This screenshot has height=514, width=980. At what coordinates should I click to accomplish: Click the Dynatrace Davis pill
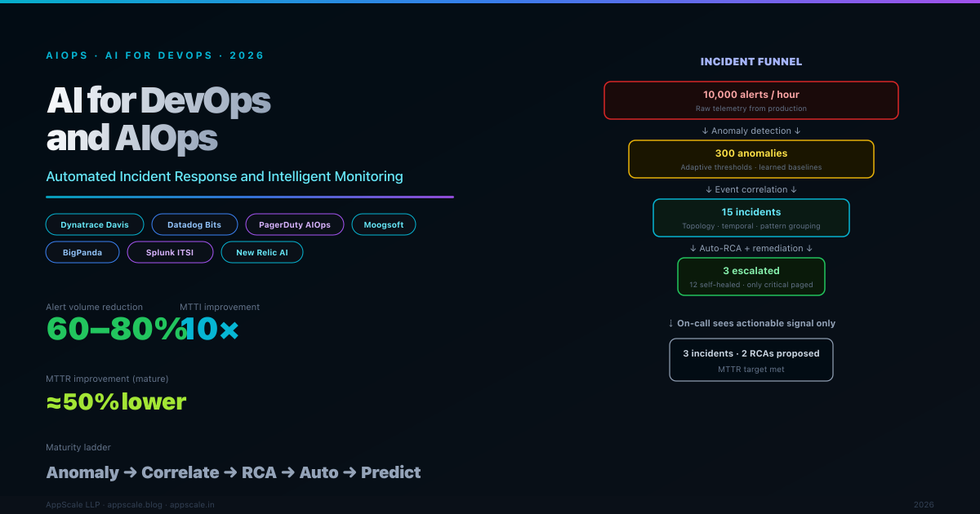[95, 224]
